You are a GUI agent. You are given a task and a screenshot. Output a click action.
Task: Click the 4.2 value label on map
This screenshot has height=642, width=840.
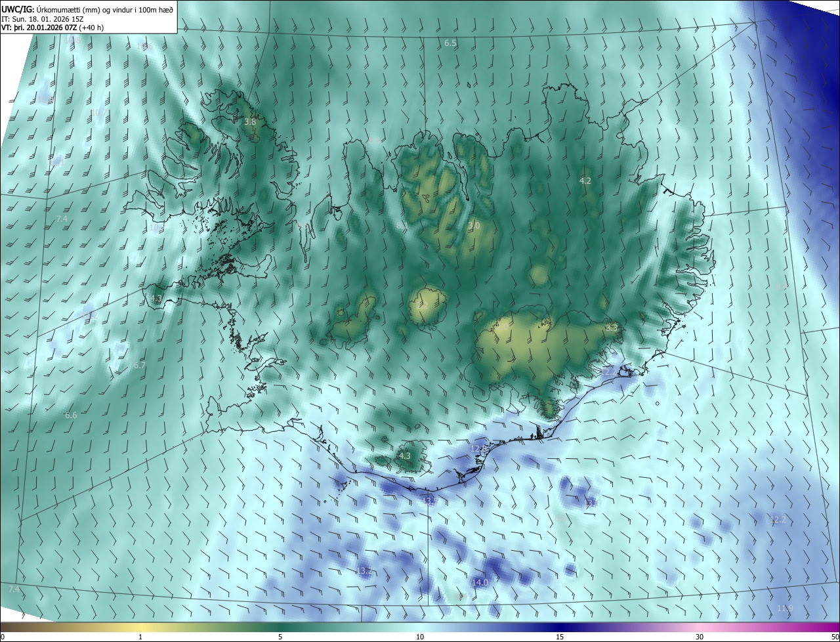click(x=585, y=181)
